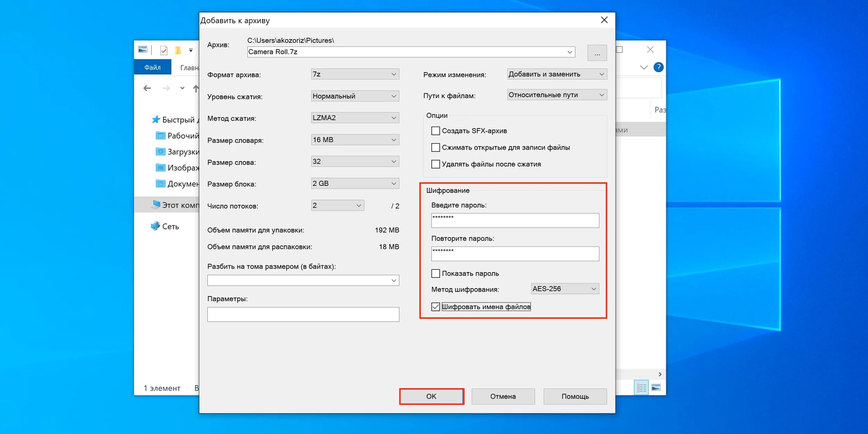Expand the split-to-volumes size combo box
Image resolution: width=868 pixels, height=434 pixels.
(x=394, y=280)
